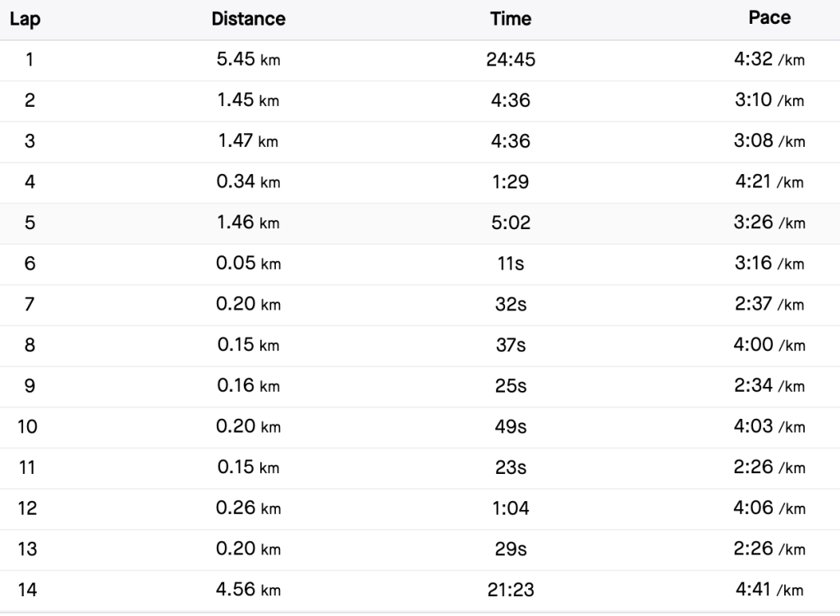840x616 pixels.
Task: Sort by the Time column header
Action: pyautogui.click(x=510, y=19)
